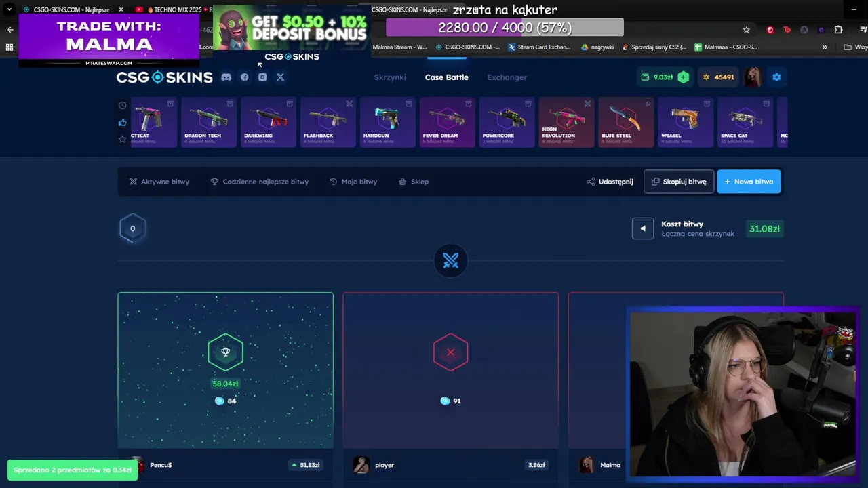
Task: Click the Skopiuj bitwę button
Action: (679, 182)
